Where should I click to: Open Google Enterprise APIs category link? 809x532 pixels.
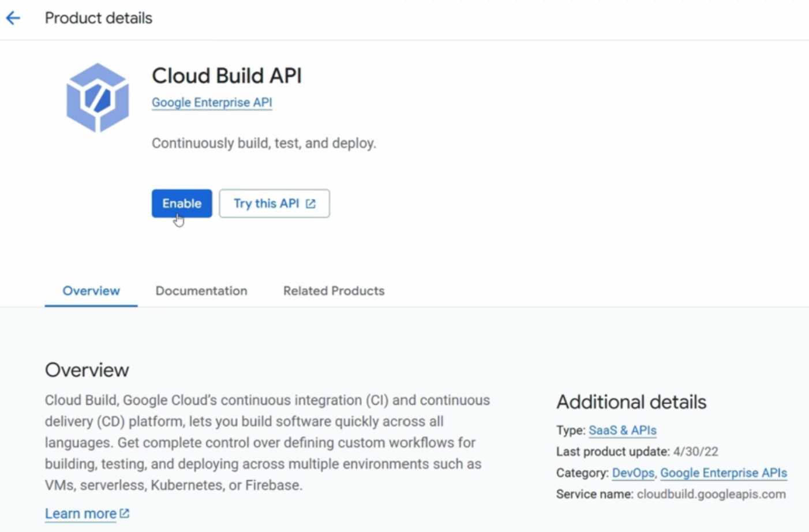click(x=724, y=473)
